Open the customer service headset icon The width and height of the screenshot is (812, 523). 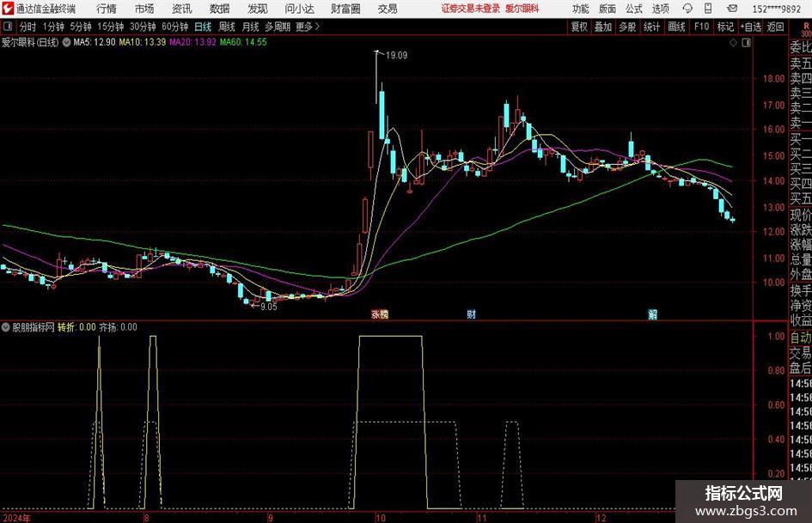point(687,9)
